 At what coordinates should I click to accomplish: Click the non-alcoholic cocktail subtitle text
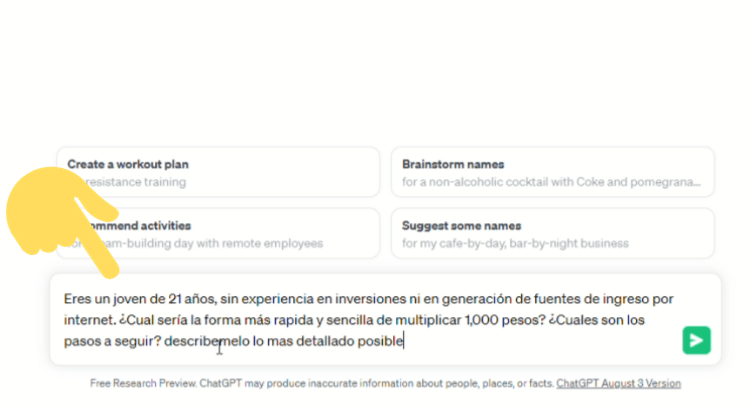(552, 182)
